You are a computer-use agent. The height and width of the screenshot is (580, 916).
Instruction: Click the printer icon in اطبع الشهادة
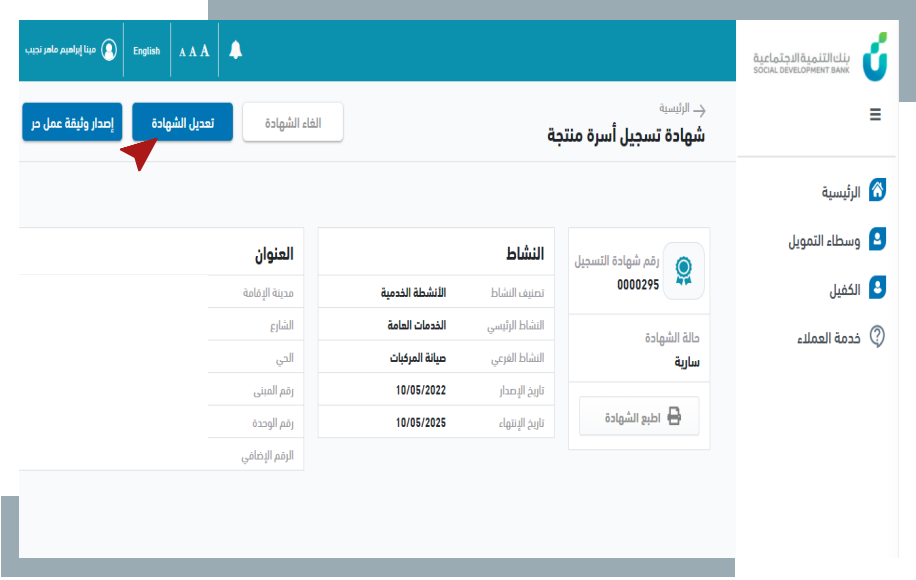pyautogui.click(x=674, y=416)
